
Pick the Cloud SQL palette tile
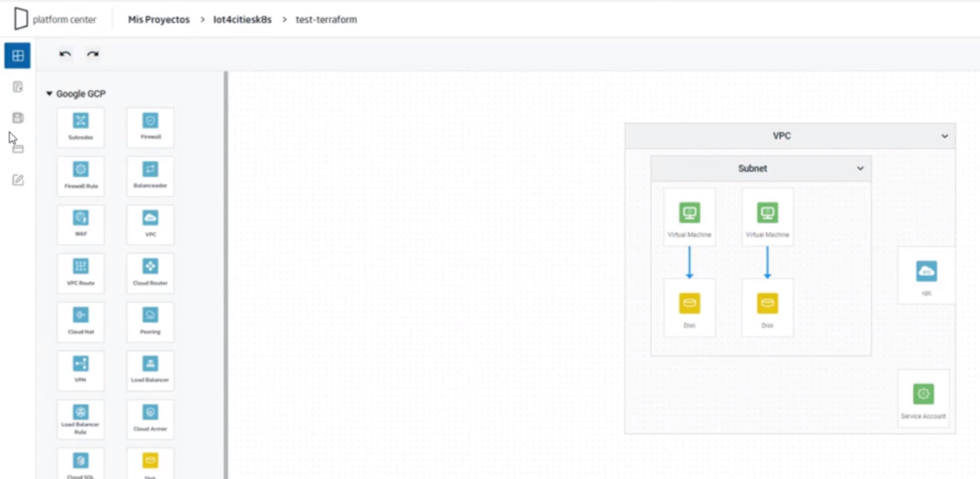click(x=80, y=464)
